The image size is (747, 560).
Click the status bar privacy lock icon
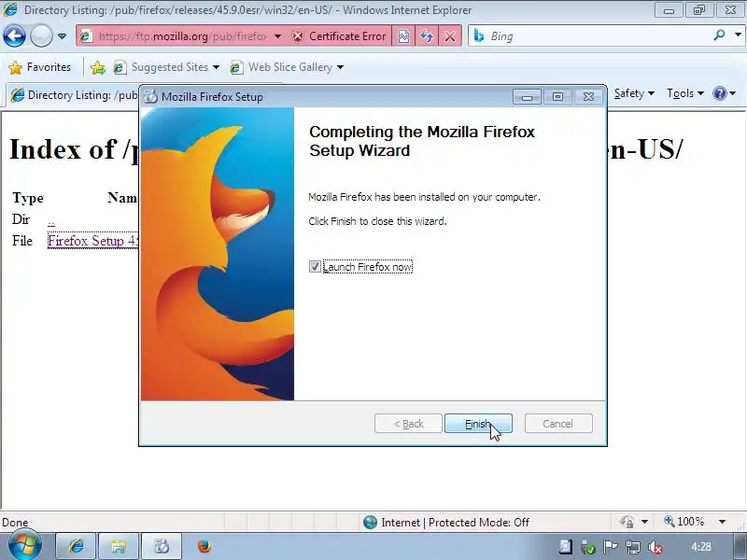627,522
